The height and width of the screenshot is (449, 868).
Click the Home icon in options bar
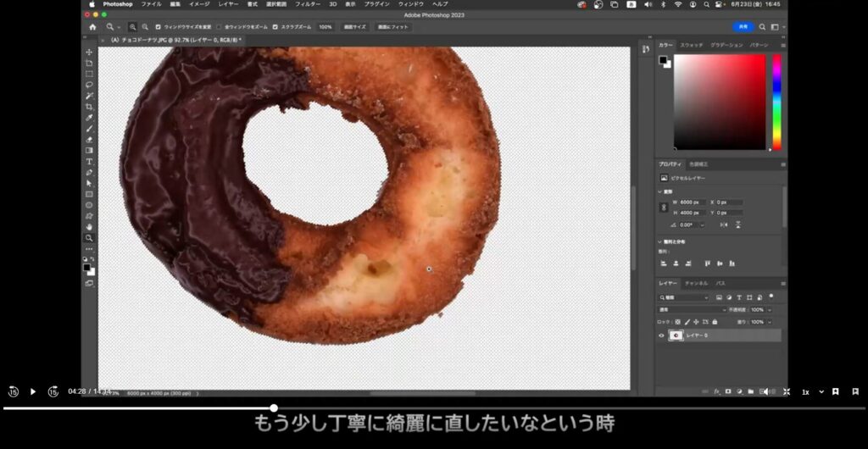click(92, 27)
